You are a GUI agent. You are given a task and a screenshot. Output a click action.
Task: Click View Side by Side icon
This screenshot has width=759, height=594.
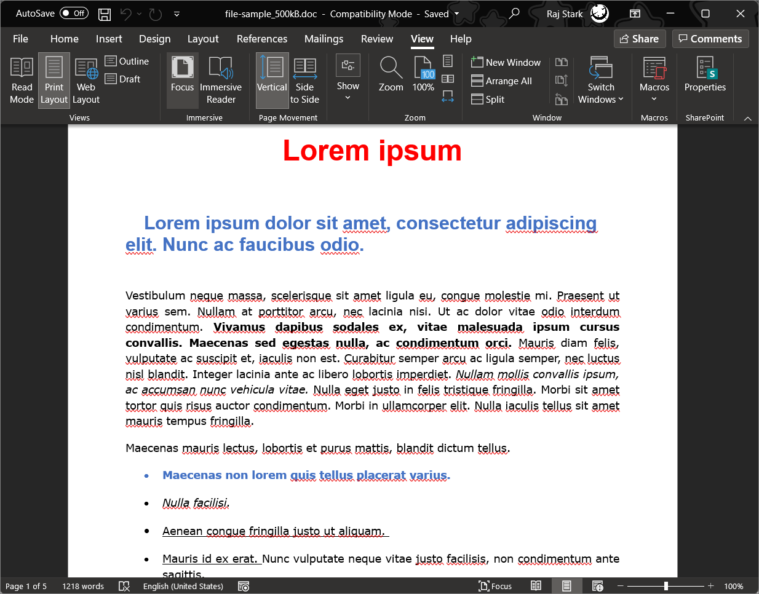(562, 62)
